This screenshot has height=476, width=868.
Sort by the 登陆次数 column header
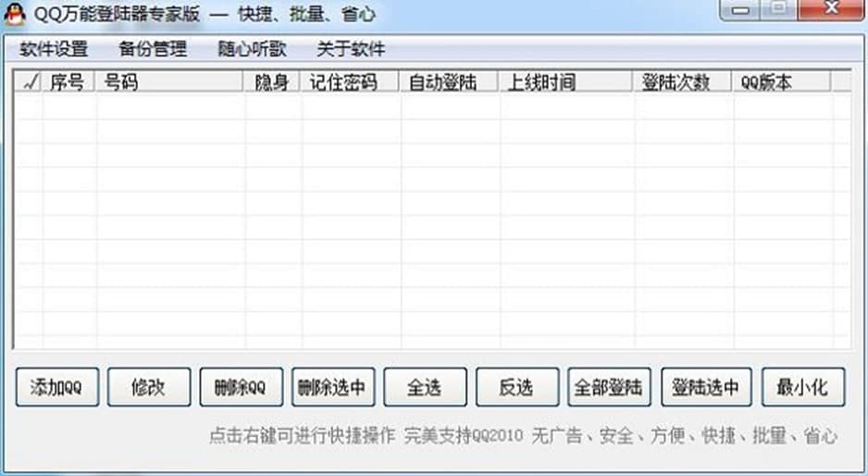(683, 82)
